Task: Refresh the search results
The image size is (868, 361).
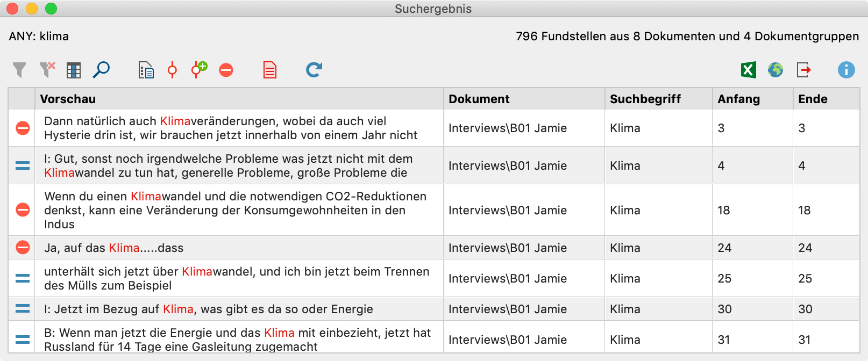Action: coord(314,70)
